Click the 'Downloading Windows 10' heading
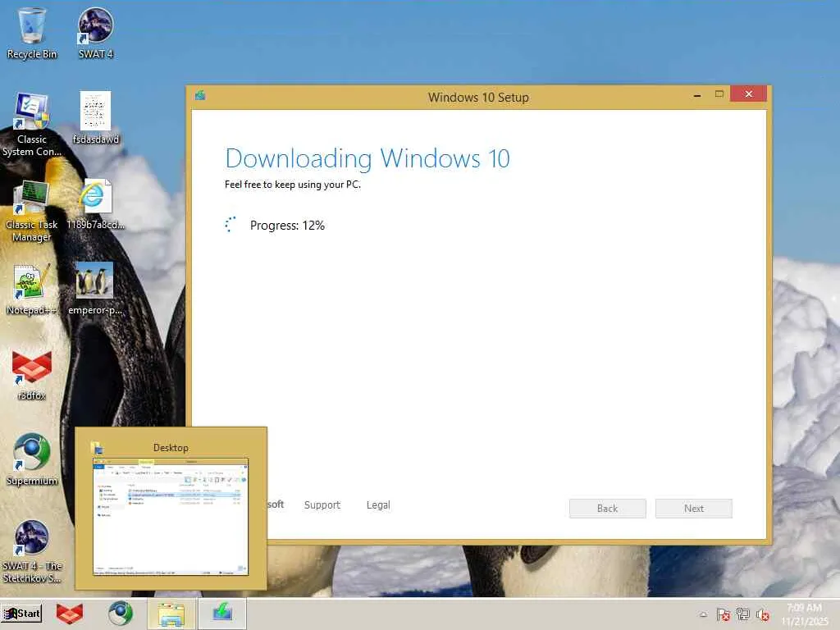The height and width of the screenshot is (630, 840). [367, 158]
